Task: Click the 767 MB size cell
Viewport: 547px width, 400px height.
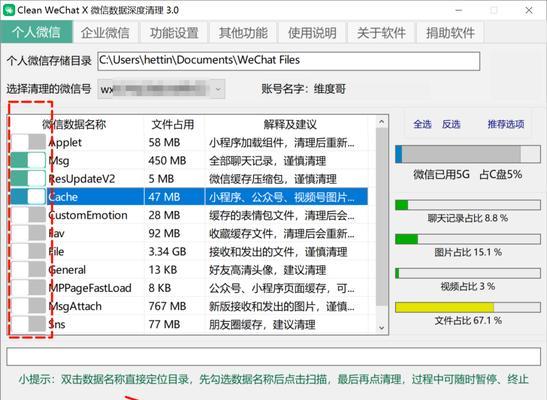Action: pyautogui.click(x=167, y=306)
